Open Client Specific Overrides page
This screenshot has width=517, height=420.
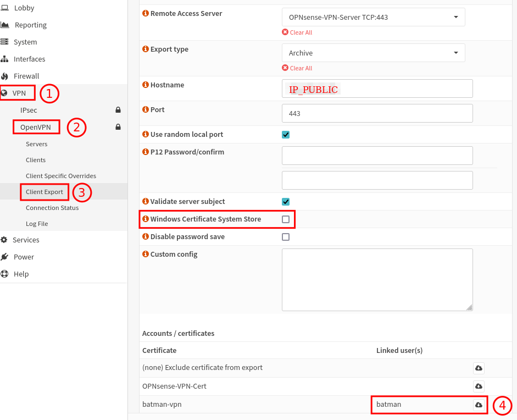pyautogui.click(x=61, y=176)
